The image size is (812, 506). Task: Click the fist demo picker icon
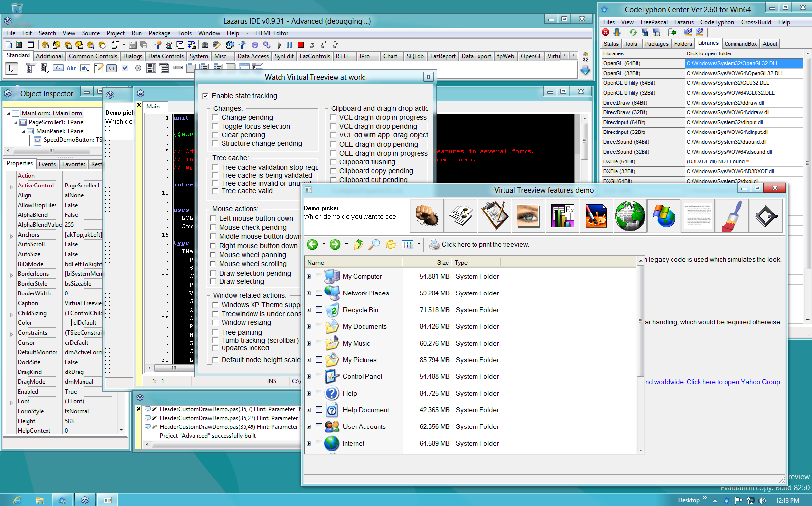(x=426, y=215)
